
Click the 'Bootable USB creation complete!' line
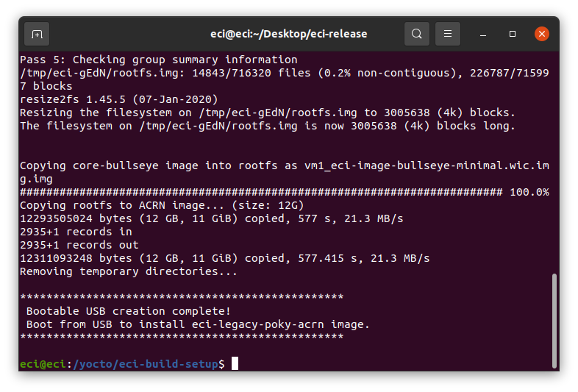click(x=128, y=311)
